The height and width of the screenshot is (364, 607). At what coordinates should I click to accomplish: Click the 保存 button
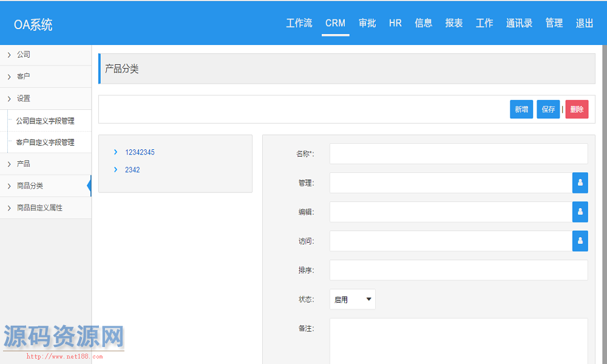(x=548, y=109)
